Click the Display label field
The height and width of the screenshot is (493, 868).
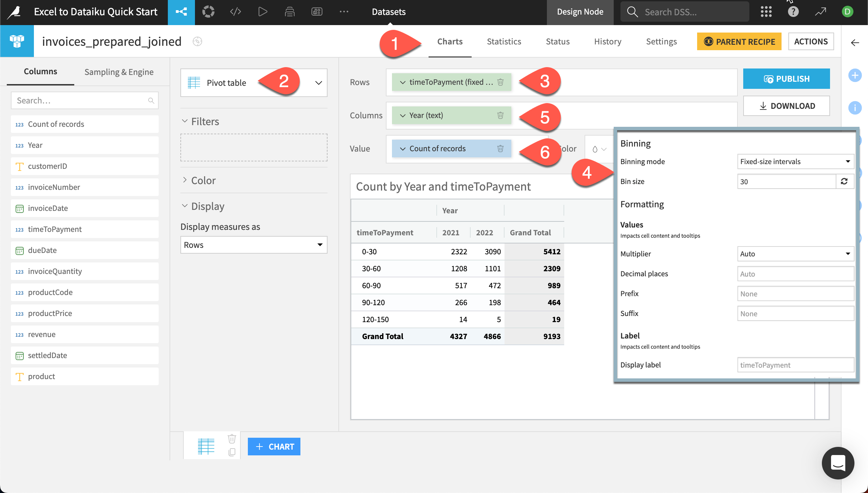tap(795, 365)
